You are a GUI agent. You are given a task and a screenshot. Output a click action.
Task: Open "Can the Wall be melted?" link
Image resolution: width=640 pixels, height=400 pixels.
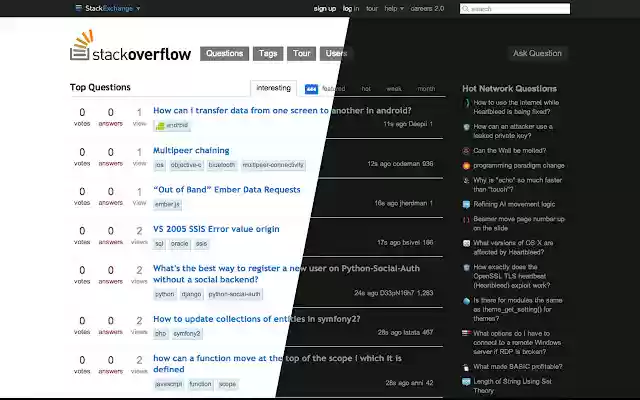tap(509, 151)
